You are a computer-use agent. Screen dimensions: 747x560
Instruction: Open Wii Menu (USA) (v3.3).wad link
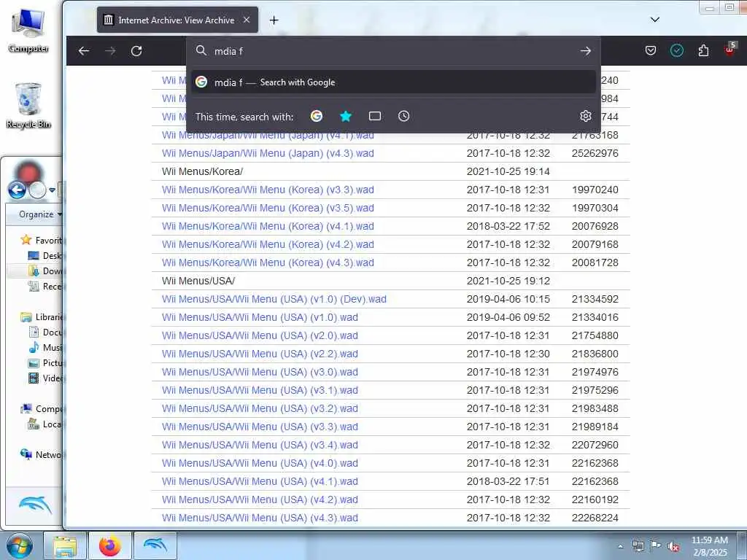(260, 427)
